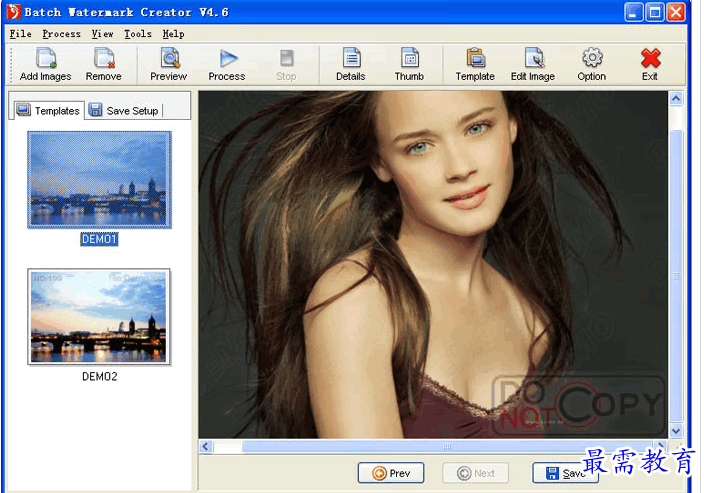The height and width of the screenshot is (493, 704).
Task: Click the vertical scrollbar up arrow
Action: (x=675, y=100)
